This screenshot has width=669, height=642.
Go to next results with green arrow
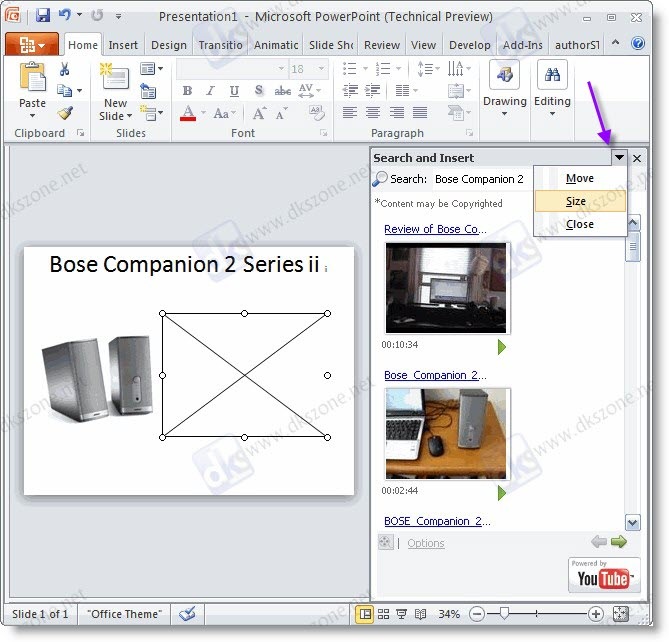(619, 542)
